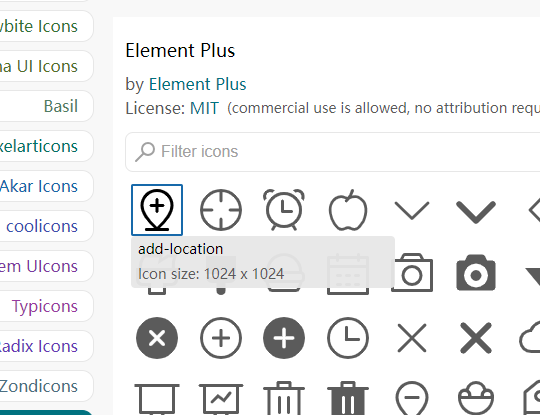The width and height of the screenshot is (540, 415).
Task: Choose the filled camera icon
Action: (476, 273)
